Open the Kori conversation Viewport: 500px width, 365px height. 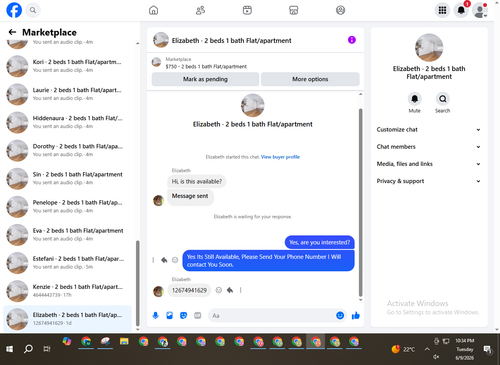coord(68,66)
